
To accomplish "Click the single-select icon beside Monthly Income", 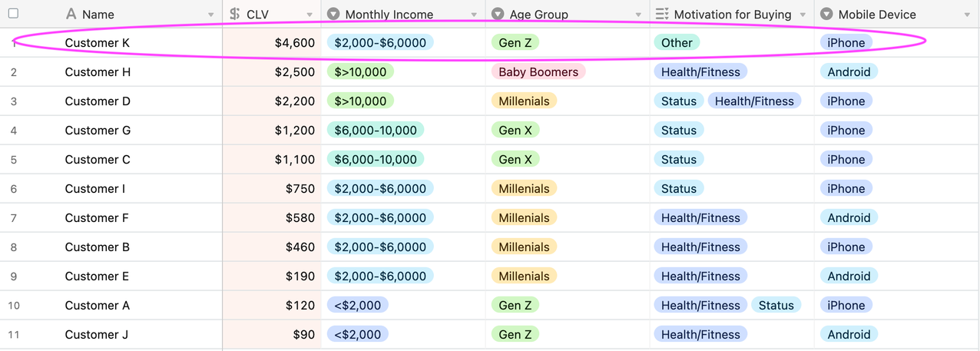I will [333, 15].
